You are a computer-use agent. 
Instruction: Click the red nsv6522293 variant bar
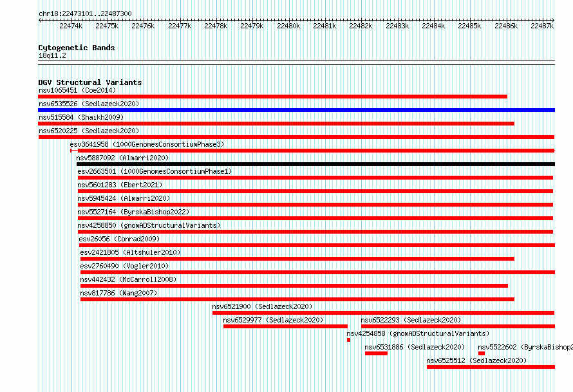click(x=458, y=326)
